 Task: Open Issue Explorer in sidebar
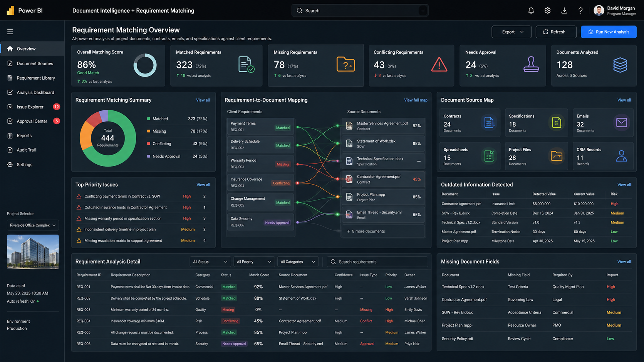[x=32, y=107]
